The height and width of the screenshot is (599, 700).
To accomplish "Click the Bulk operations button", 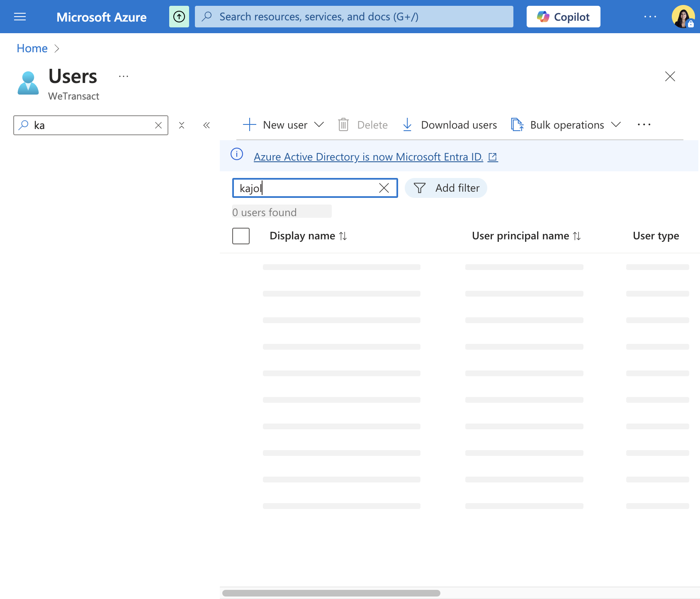I will coord(558,125).
